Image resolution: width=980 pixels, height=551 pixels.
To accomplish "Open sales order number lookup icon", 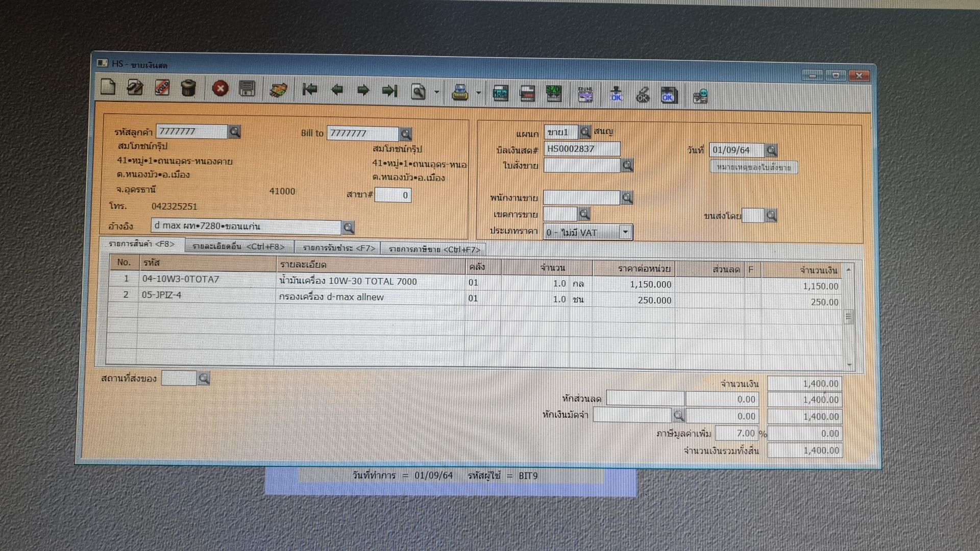I will [x=628, y=165].
